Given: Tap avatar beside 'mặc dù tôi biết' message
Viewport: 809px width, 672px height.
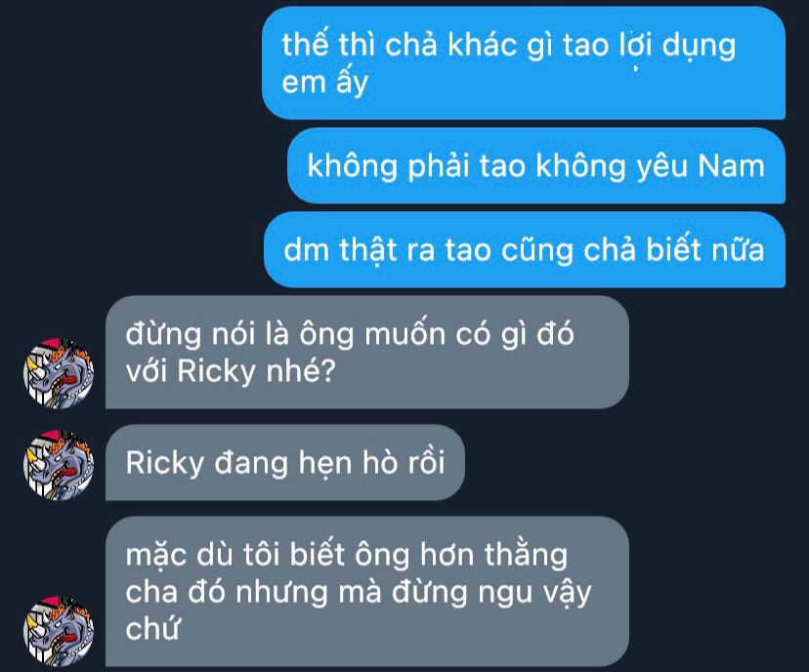Looking at the screenshot, I should [x=59, y=631].
